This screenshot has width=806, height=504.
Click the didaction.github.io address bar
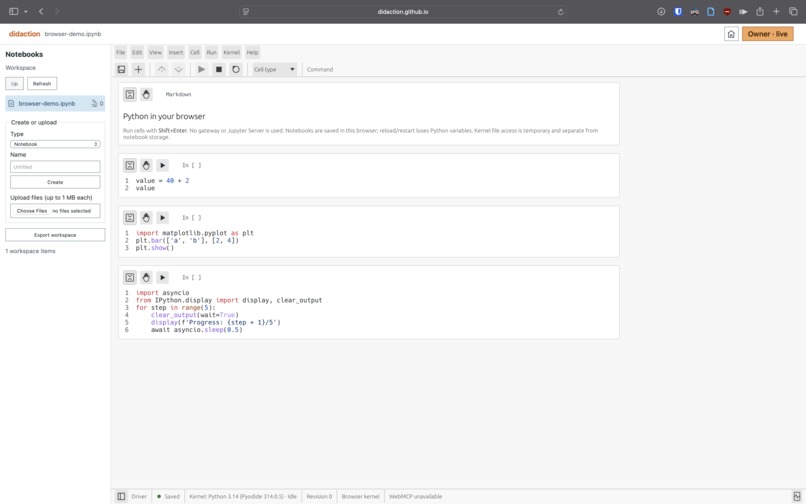403,11
